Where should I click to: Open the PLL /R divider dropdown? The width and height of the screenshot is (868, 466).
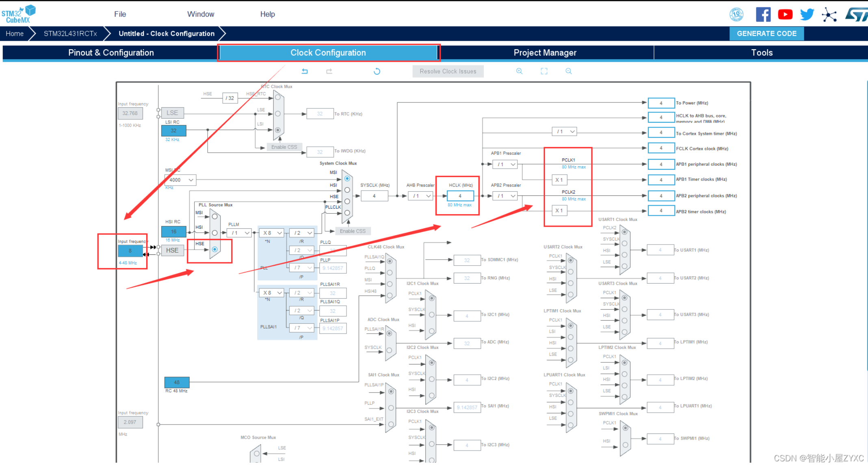pos(301,233)
